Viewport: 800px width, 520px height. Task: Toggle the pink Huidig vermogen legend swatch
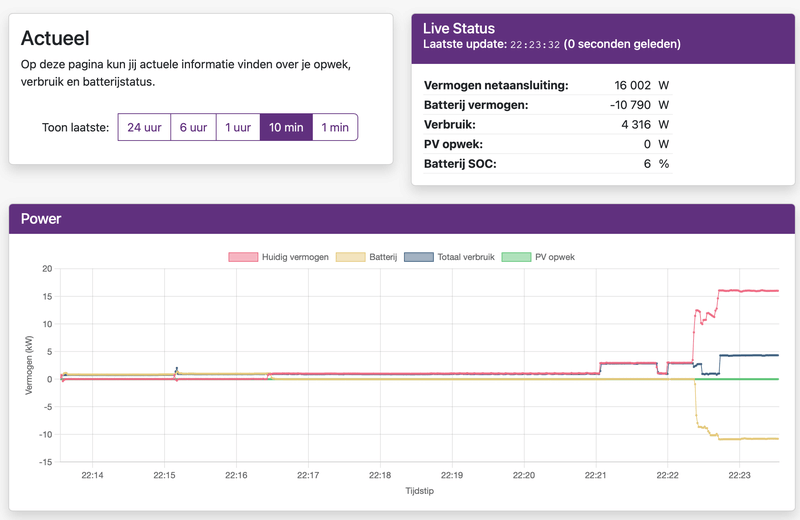[x=243, y=257]
